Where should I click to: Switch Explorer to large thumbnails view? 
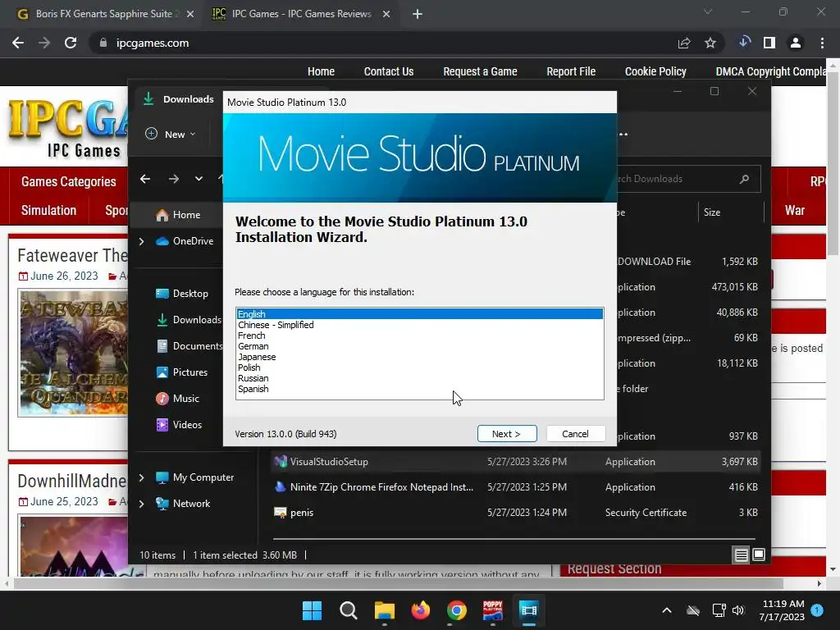[x=759, y=555]
